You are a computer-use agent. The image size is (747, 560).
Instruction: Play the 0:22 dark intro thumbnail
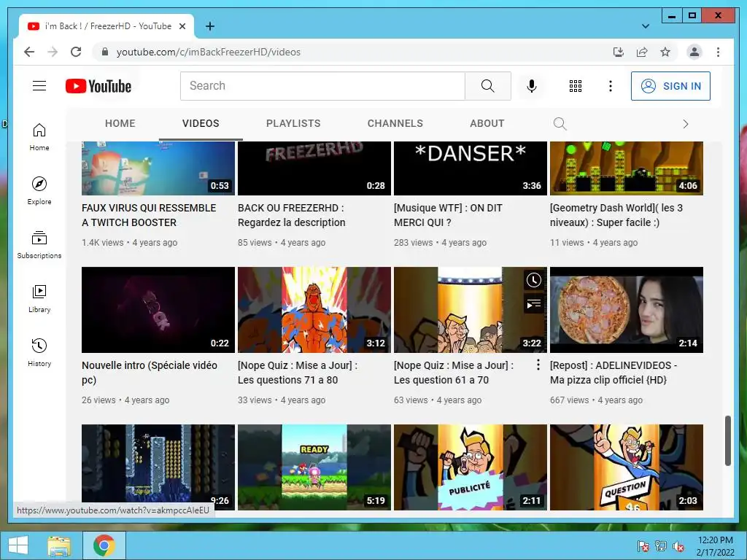click(158, 309)
